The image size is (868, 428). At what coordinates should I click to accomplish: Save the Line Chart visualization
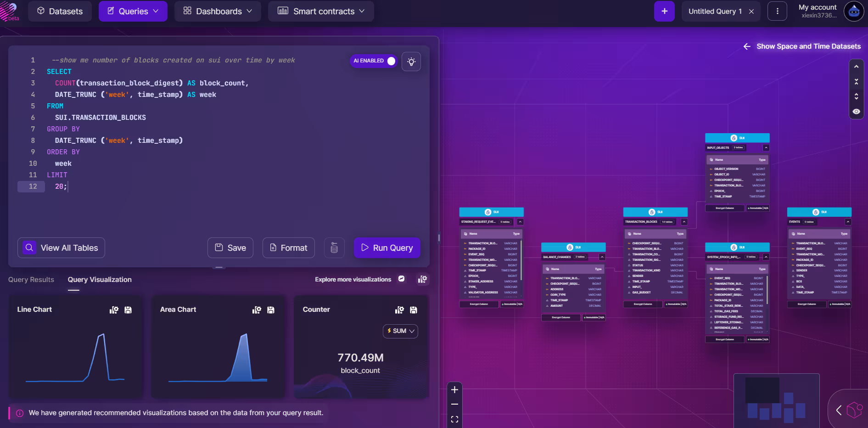tap(128, 310)
